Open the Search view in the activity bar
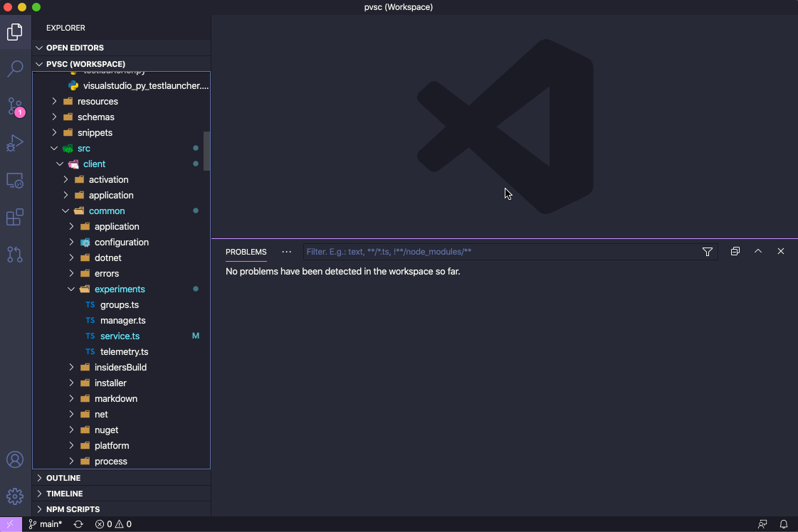 15,69
